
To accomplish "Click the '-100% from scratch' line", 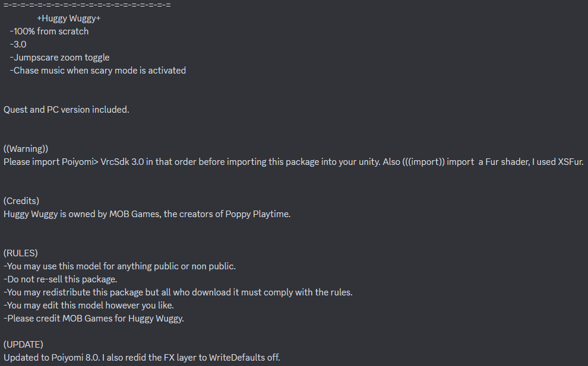I will [49, 31].
